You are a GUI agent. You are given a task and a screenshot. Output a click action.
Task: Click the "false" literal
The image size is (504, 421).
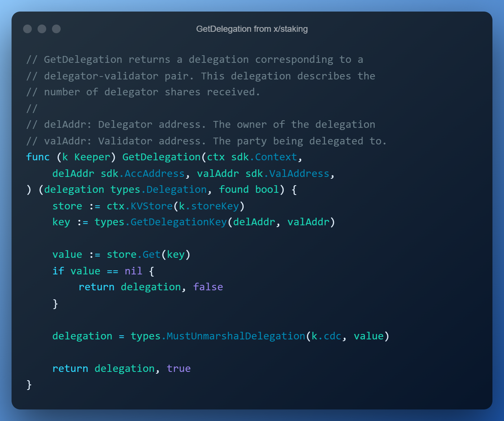[208, 287]
